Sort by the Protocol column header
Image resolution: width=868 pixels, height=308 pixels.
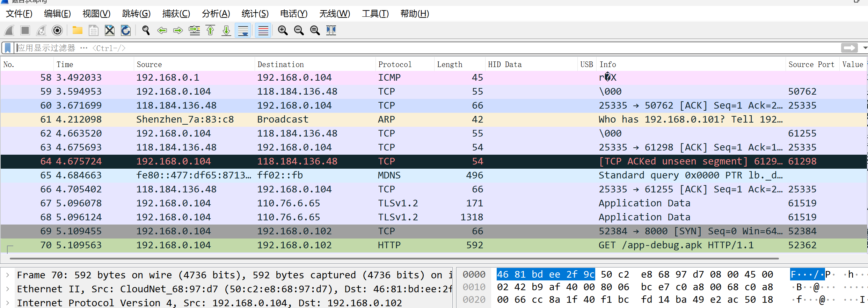(395, 65)
